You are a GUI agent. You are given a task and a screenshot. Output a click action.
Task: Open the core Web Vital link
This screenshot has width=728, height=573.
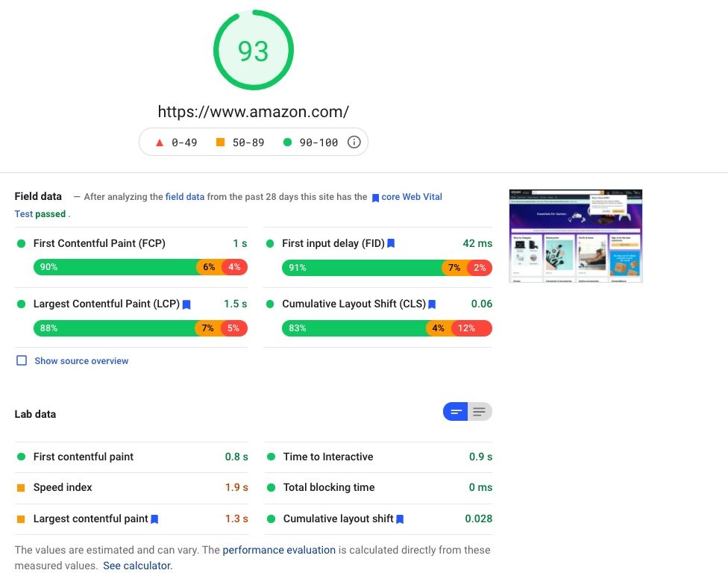[412, 196]
